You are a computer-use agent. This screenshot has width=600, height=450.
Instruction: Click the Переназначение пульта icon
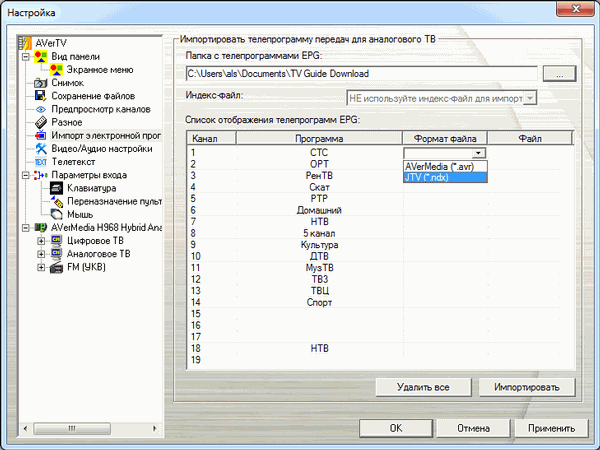coord(56,201)
